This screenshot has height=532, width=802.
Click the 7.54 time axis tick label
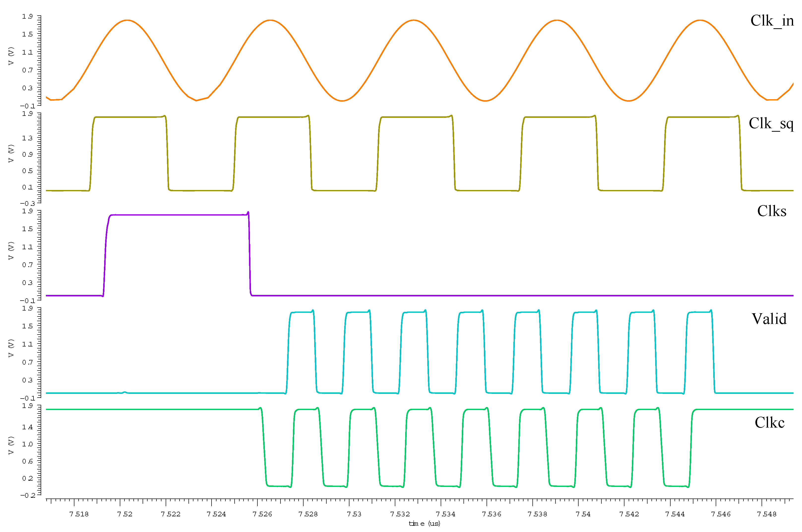[583, 514]
